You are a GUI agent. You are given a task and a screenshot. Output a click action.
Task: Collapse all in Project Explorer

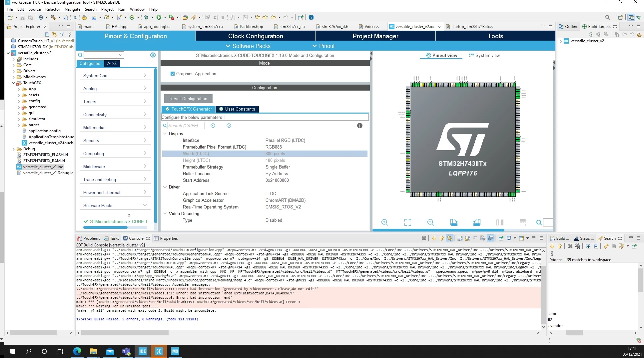(47, 34)
